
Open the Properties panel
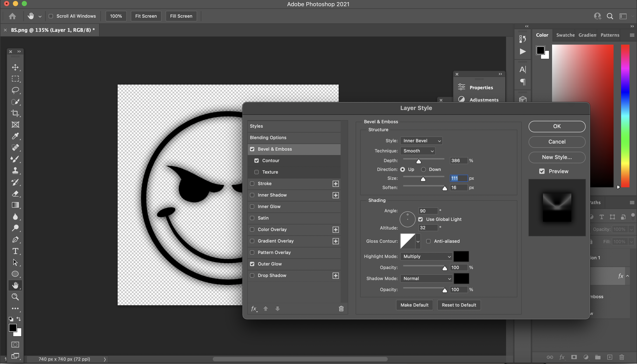tap(481, 87)
